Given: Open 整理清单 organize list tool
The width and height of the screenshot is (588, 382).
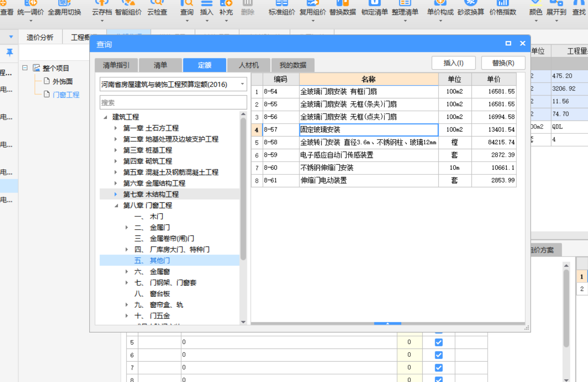Looking at the screenshot, I should coord(405,8).
